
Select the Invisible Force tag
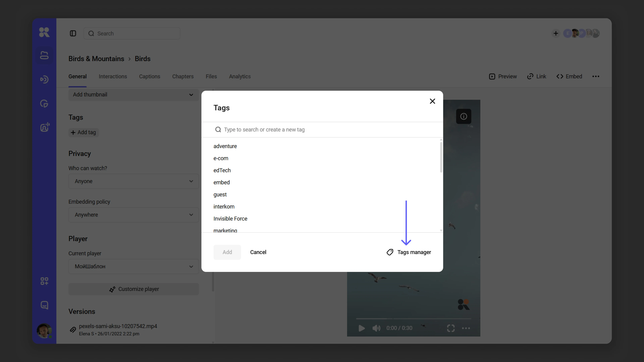[x=230, y=219]
